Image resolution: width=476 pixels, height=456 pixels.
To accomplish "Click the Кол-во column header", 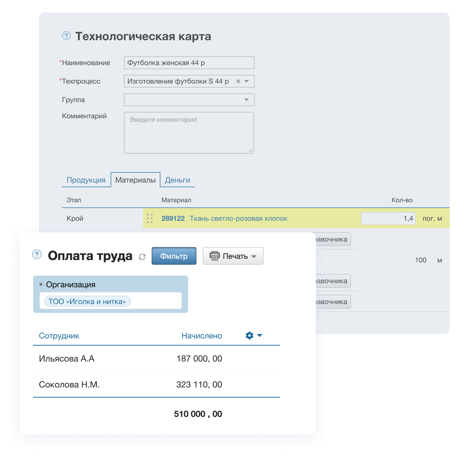I will (x=402, y=200).
